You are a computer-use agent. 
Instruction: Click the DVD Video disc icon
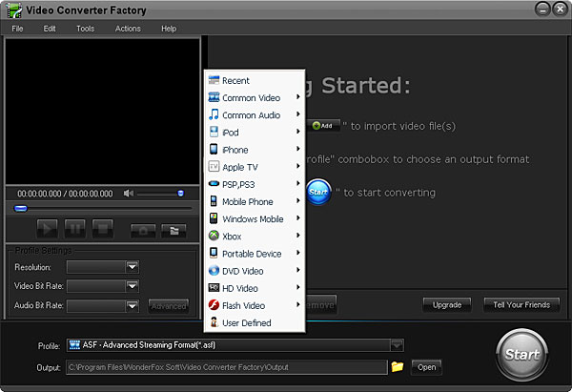(x=214, y=271)
